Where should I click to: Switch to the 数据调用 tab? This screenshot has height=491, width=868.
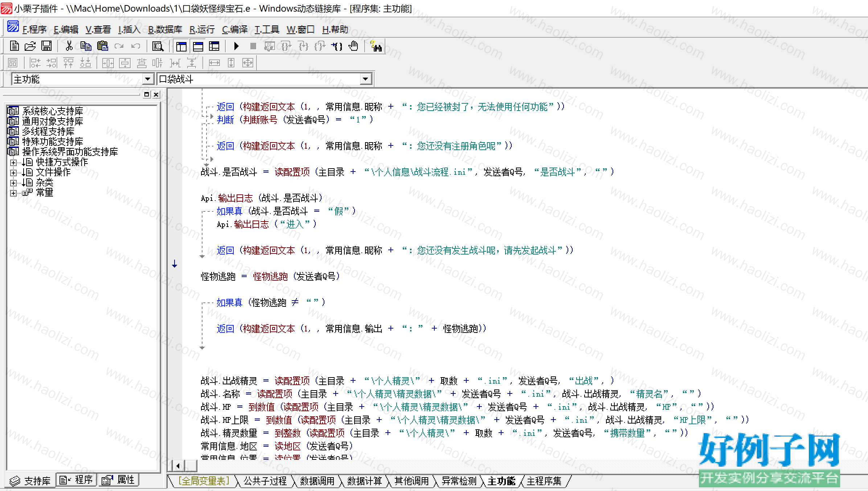pos(317,481)
